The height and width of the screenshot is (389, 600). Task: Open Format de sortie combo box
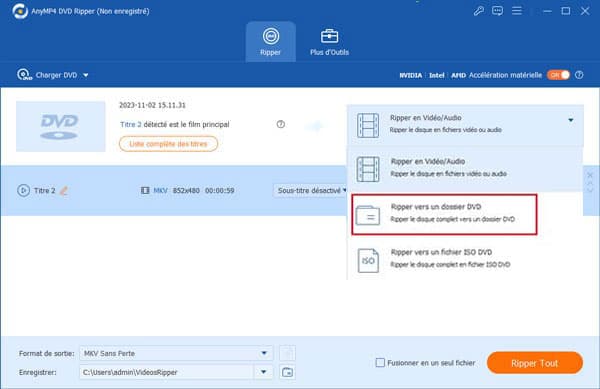click(x=176, y=353)
